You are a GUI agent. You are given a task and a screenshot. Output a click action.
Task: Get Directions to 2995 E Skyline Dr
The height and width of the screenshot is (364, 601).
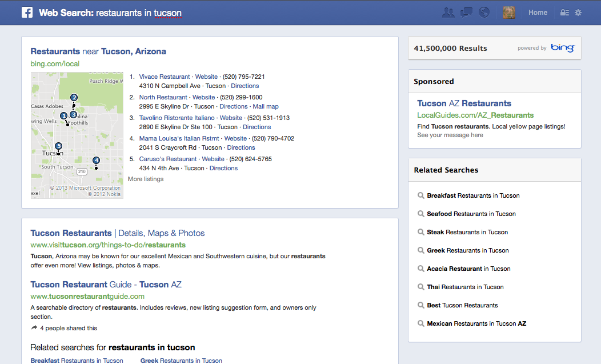(234, 107)
